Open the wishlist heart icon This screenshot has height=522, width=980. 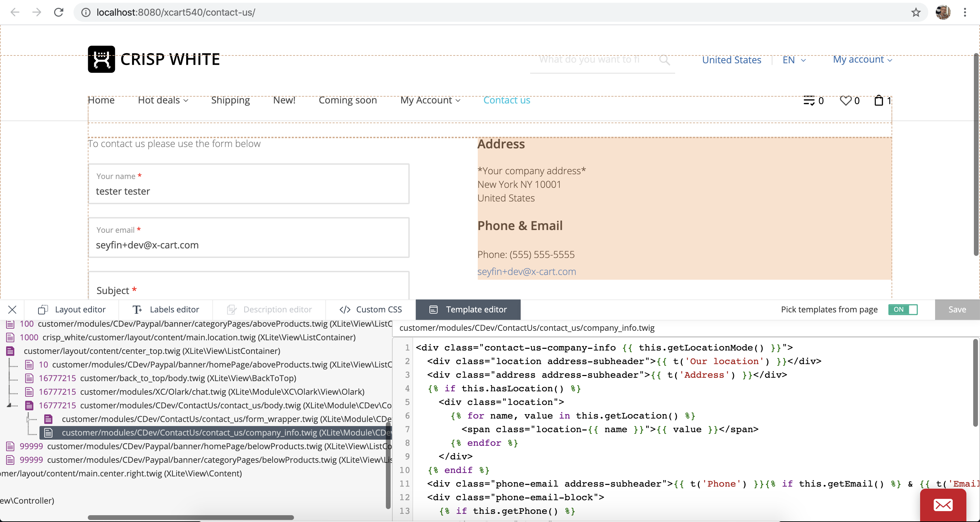pos(845,100)
